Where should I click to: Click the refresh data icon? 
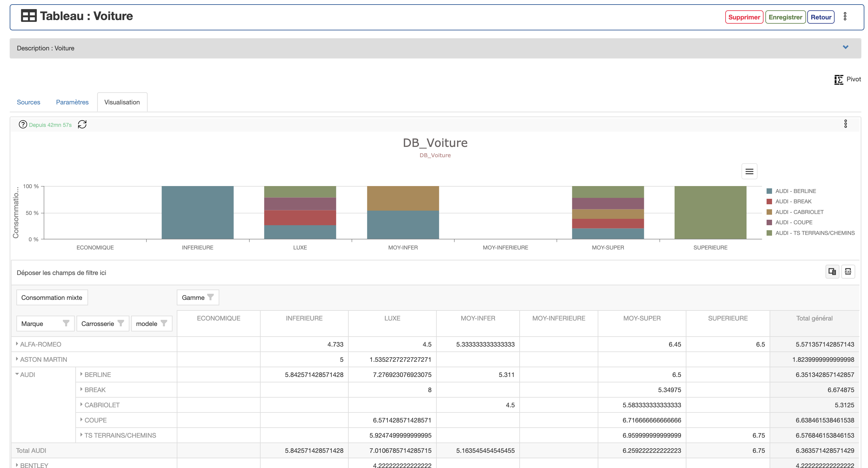point(82,124)
